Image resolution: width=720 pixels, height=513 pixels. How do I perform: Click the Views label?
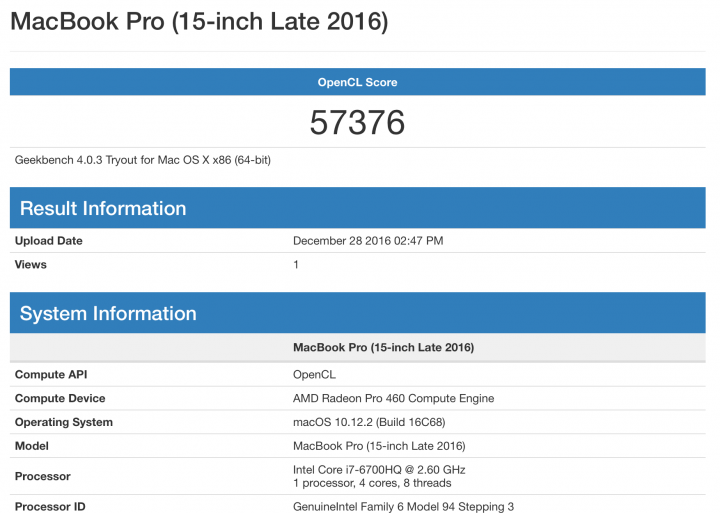pos(31,265)
